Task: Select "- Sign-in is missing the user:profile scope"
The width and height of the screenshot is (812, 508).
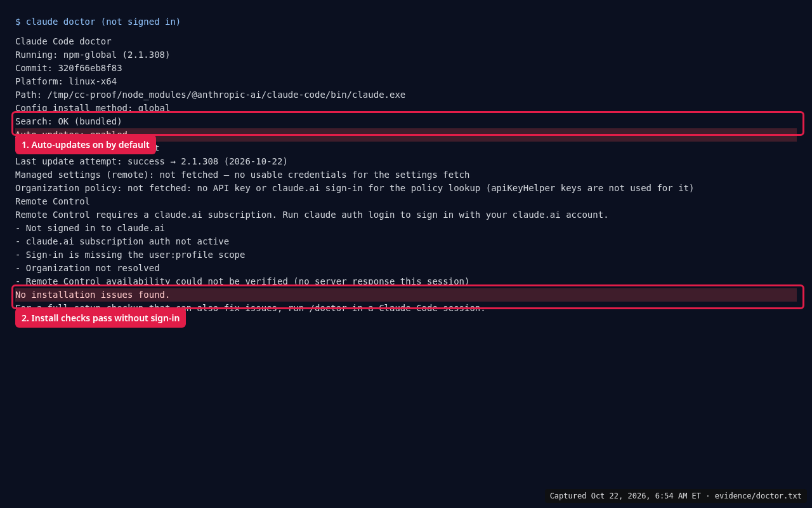Action: 130,255
